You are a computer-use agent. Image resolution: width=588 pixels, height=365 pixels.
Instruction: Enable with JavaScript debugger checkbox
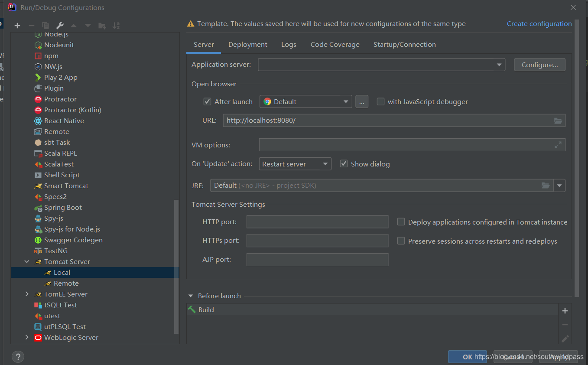(380, 101)
